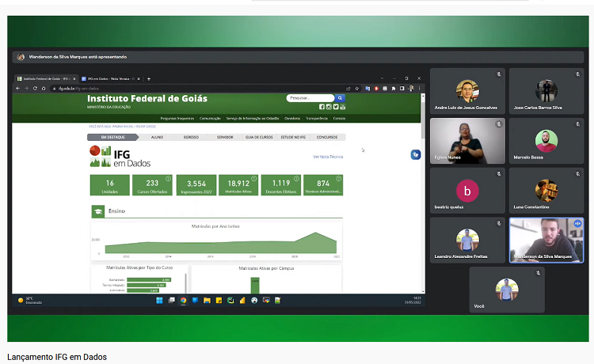Click muted mic icon on beatriz queluz tile

point(499,174)
